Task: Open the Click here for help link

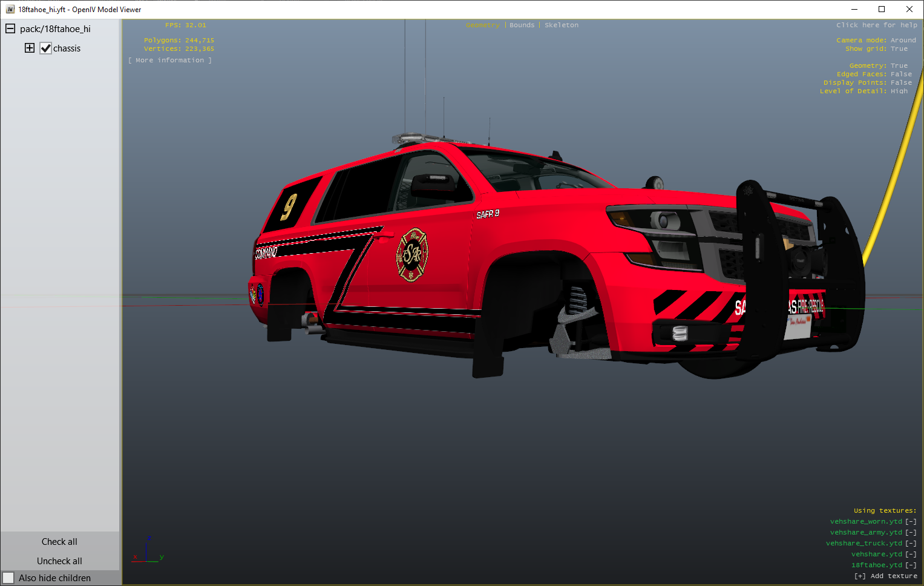Action: 876,25
